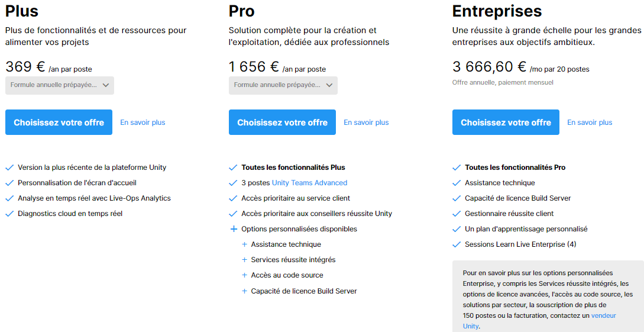Screen dimensions: 644x332
Task: Expand 'Options personnalisées disponibles' plus icon
Action: (x=233, y=229)
